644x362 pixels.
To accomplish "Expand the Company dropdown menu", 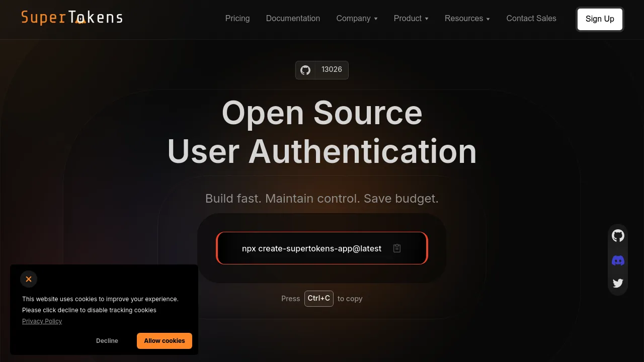I will [357, 18].
